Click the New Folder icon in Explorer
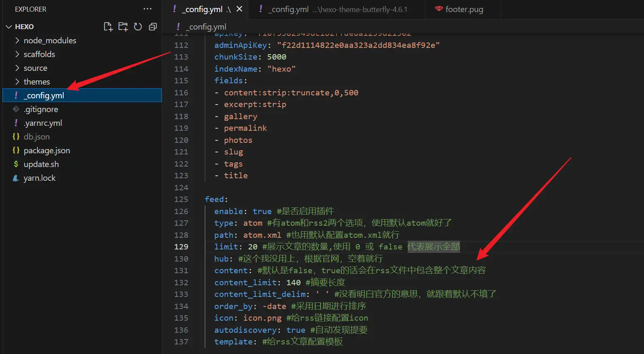The height and width of the screenshot is (354, 644). pyautogui.click(x=123, y=27)
